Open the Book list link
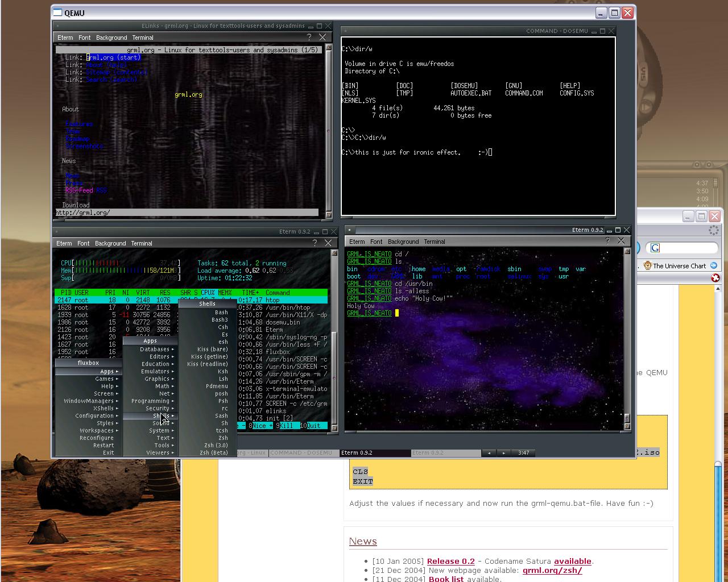The width and height of the screenshot is (728, 582). [x=446, y=579]
